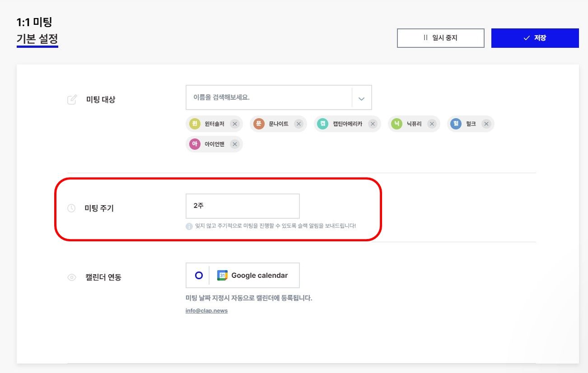Click the pencil icon beside 미팅 대상

pyautogui.click(x=71, y=100)
